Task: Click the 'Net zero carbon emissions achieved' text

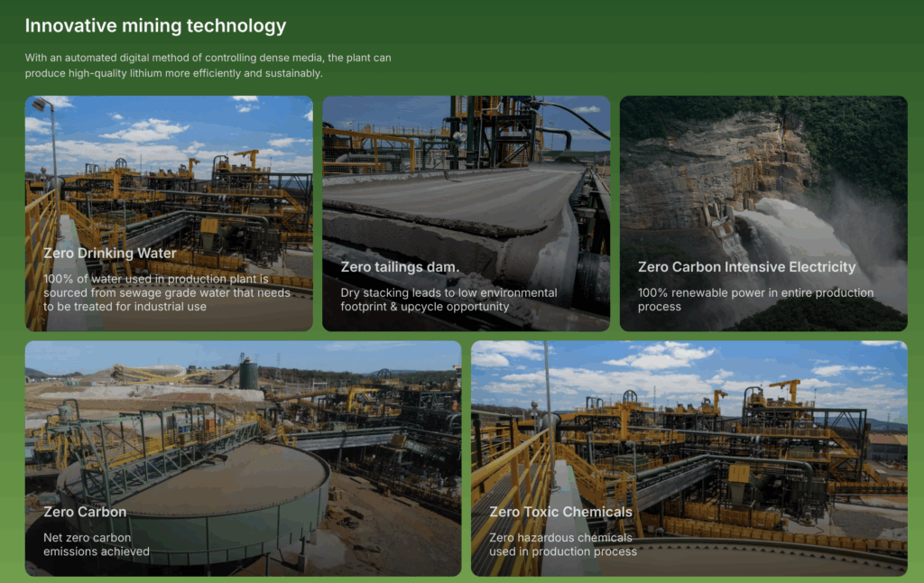Action: (96, 545)
